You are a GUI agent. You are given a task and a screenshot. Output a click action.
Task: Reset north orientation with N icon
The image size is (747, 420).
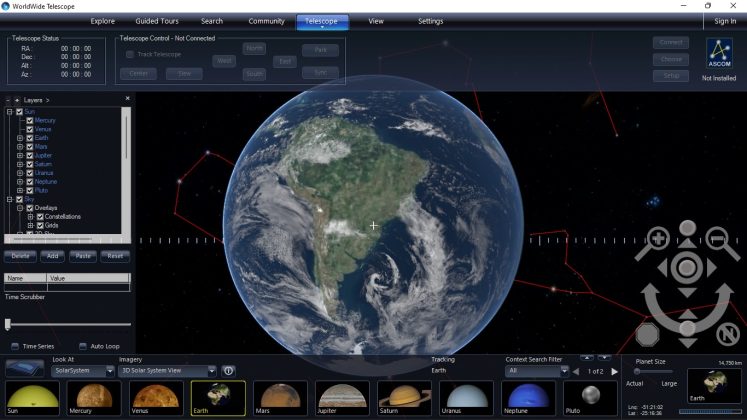tap(727, 334)
